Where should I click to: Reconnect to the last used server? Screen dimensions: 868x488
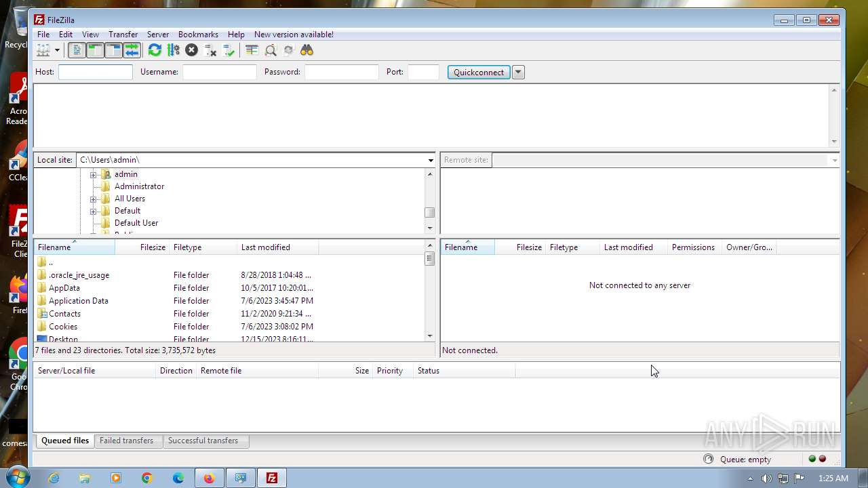point(229,50)
